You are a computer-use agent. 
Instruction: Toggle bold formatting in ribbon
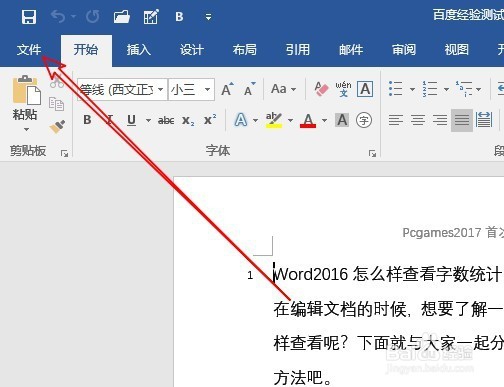[87, 120]
